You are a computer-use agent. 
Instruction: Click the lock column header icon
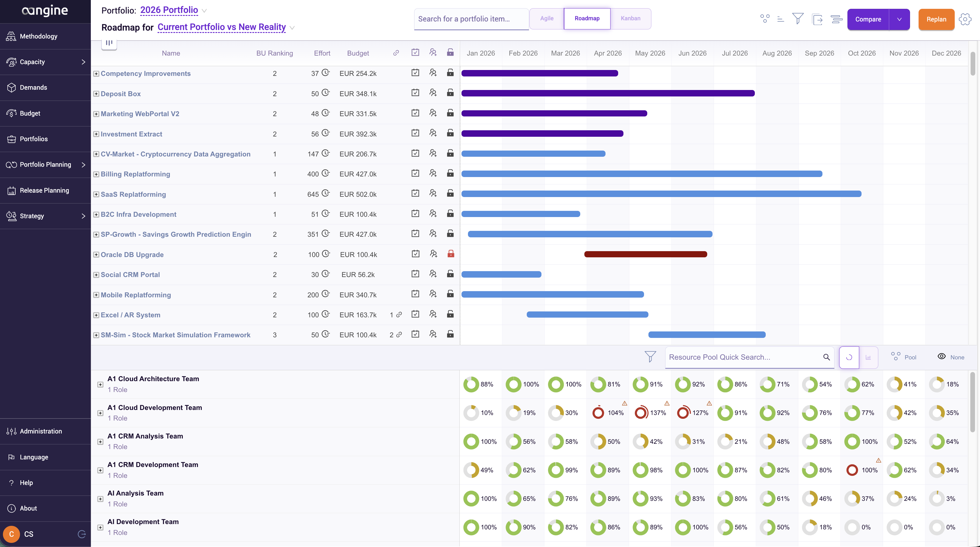[x=450, y=53]
